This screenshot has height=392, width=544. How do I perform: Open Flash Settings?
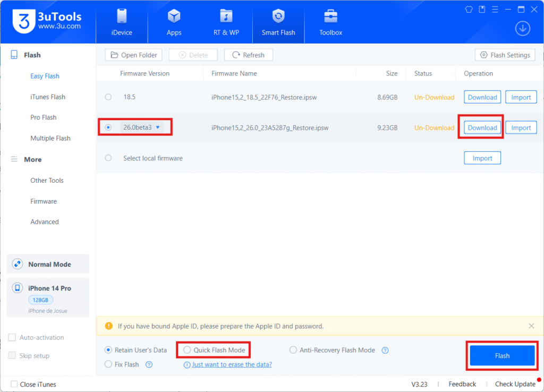click(x=505, y=55)
